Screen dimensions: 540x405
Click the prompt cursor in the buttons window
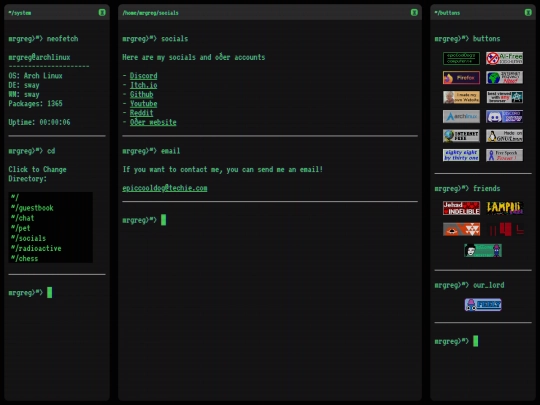click(476, 341)
